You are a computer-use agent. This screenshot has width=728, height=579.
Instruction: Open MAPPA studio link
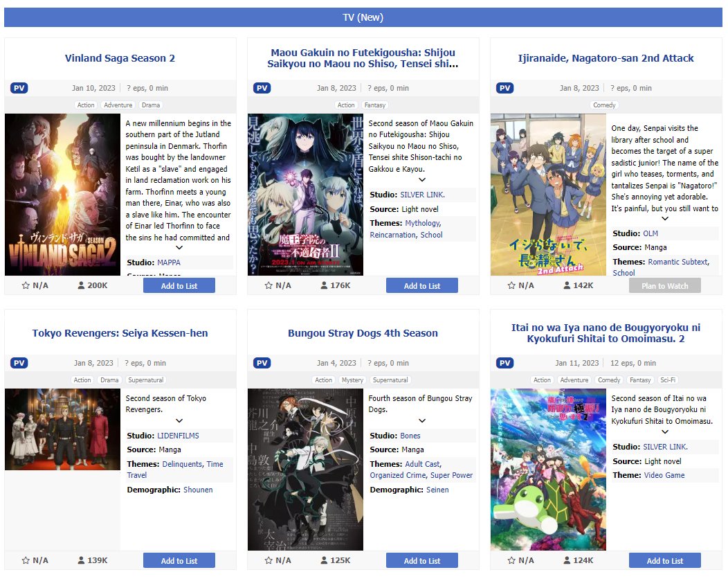[169, 262]
